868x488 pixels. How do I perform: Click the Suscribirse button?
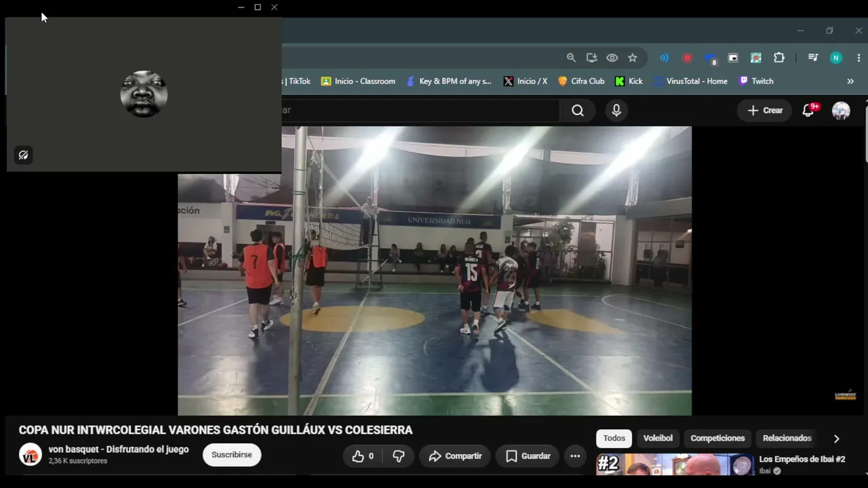pos(232,455)
